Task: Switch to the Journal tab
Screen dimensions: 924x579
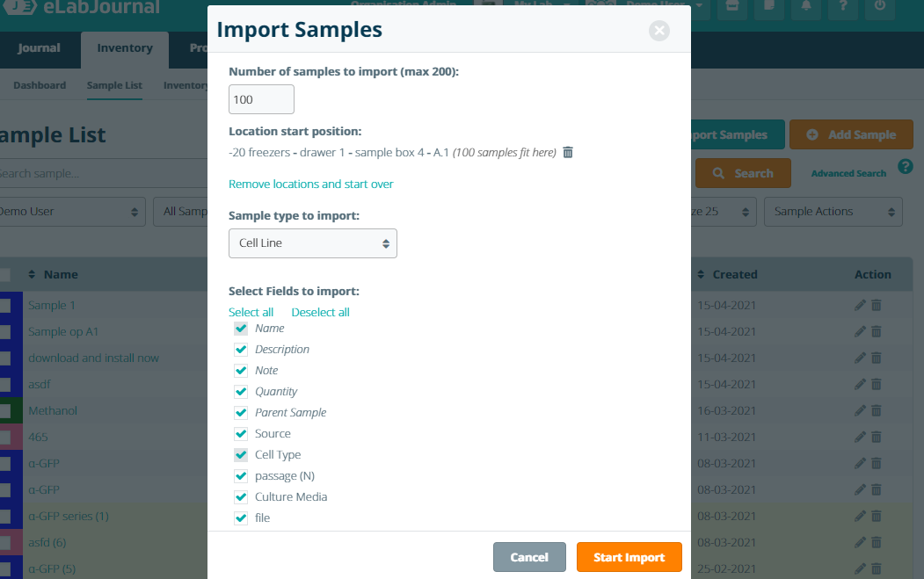Action: pos(39,48)
